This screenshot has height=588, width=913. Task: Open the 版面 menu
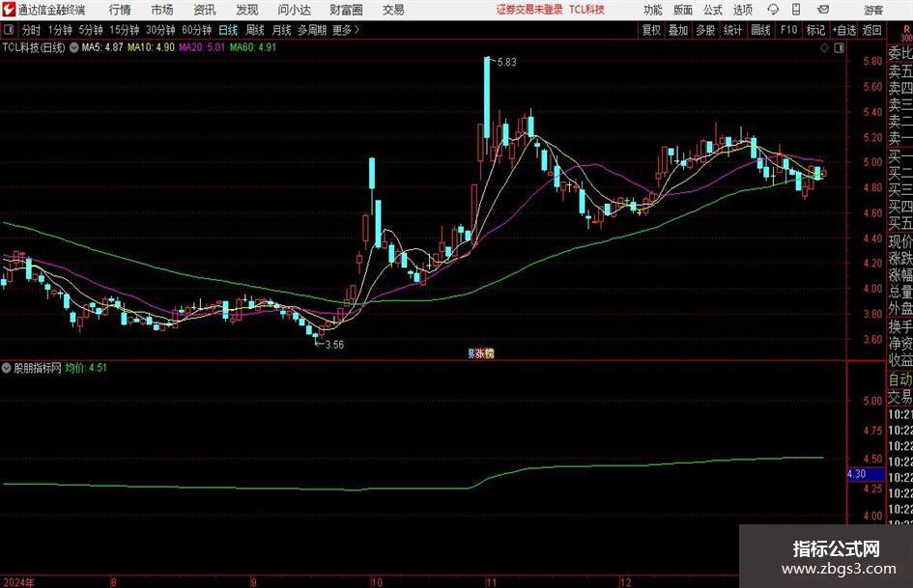coord(682,10)
